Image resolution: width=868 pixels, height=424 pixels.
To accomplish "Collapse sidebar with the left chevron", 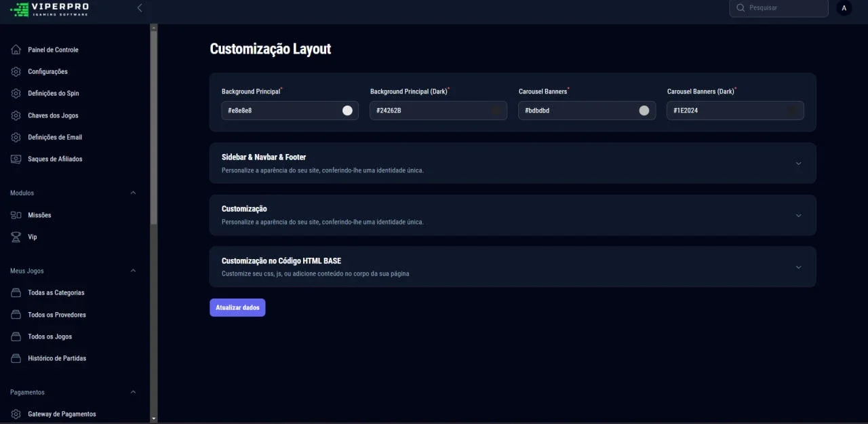I will 140,8.
